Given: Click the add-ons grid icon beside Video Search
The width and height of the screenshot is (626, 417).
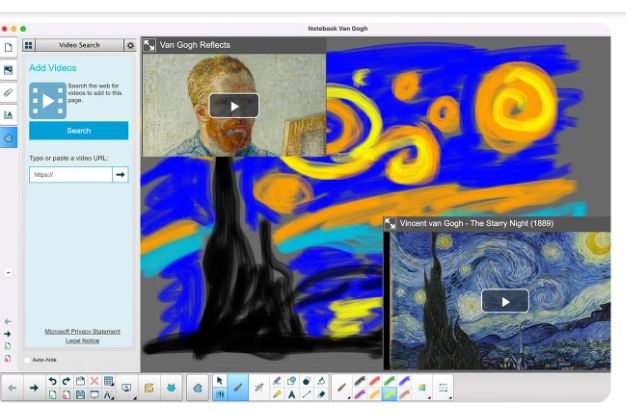Looking at the screenshot, I should [29, 45].
